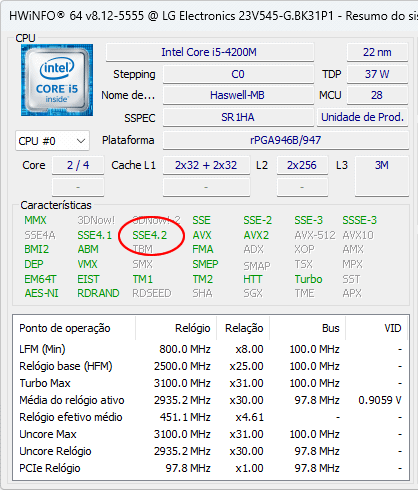
Task: Click the AES-NI feature label
Action: point(41,293)
